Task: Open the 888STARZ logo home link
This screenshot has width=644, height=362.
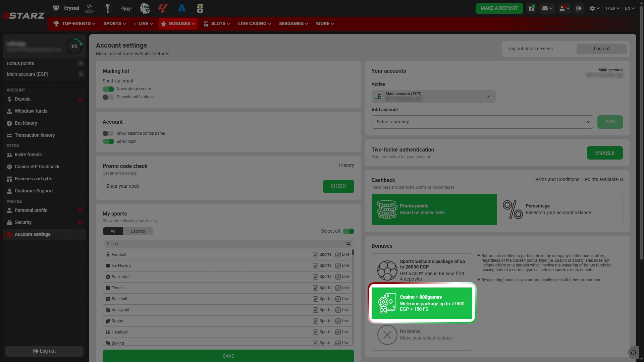Action: (23, 16)
